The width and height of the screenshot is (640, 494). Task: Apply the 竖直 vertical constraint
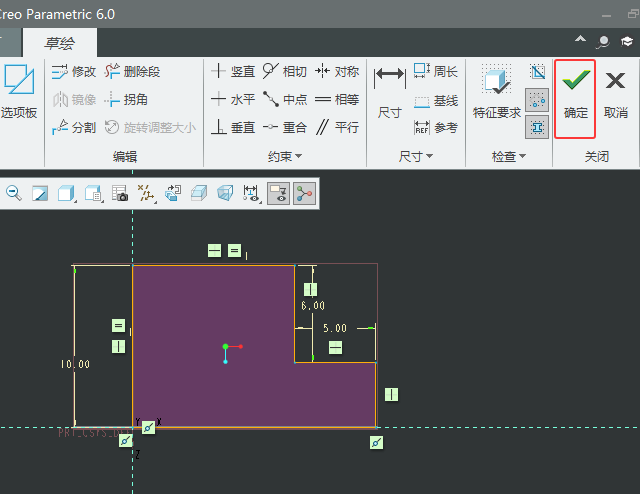pyautogui.click(x=234, y=72)
